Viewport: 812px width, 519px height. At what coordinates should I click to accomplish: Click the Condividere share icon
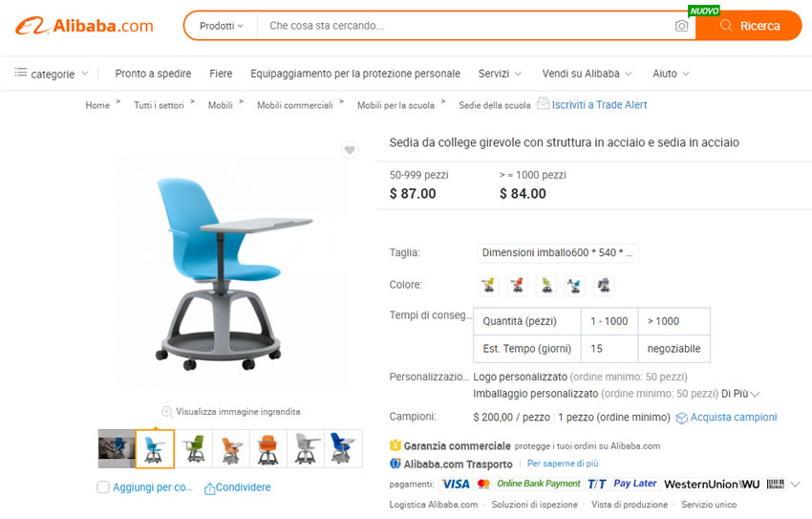[x=209, y=487]
